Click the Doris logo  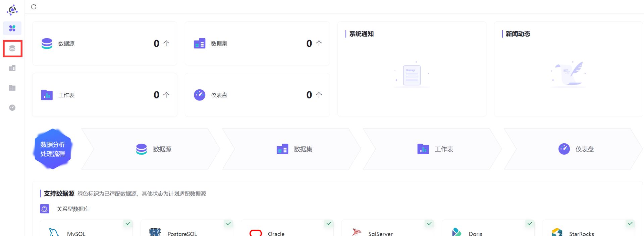click(x=457, y=232)
